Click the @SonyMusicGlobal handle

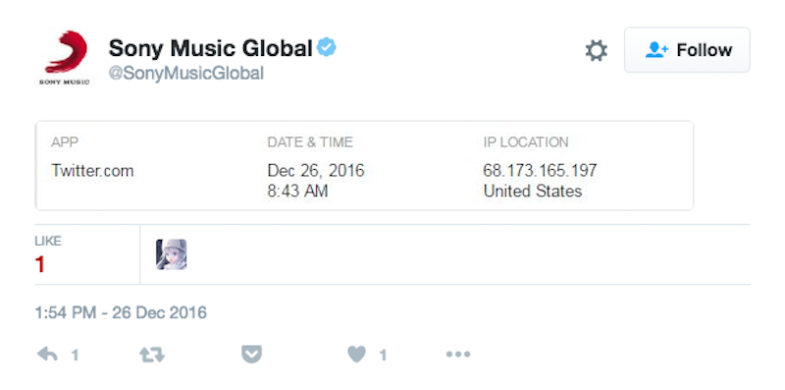(x=186, y=74)
